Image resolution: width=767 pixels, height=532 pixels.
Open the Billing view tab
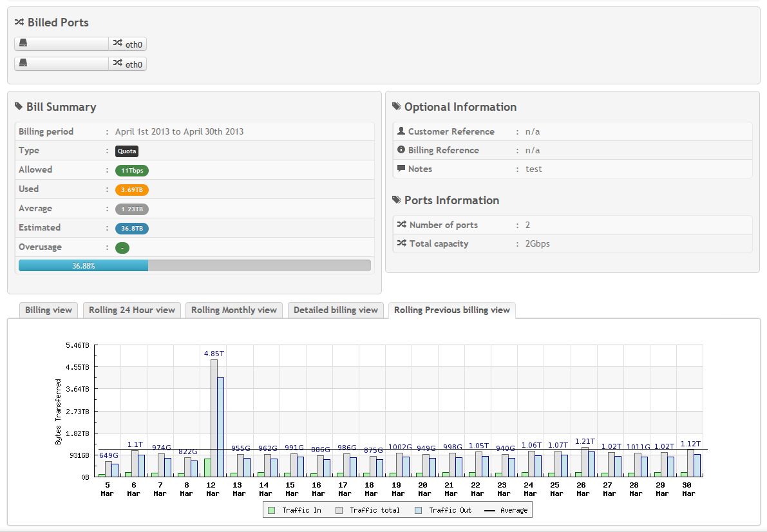[x=48, y=310]
